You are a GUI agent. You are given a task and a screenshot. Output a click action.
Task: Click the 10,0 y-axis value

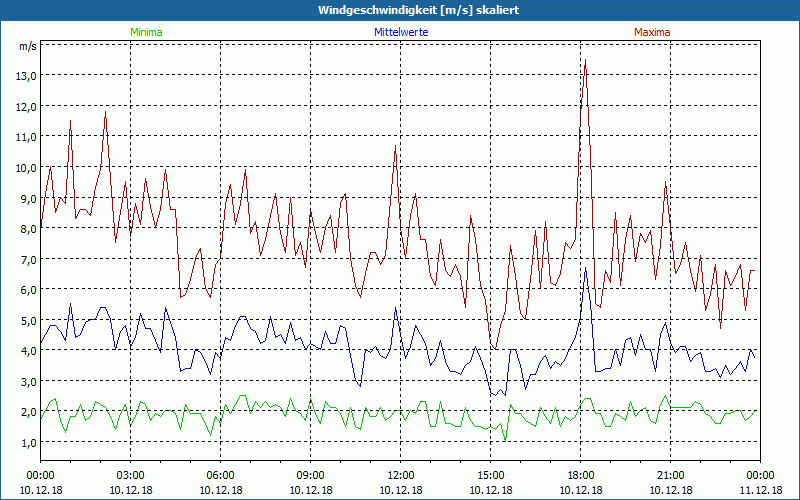tap(27, 168)
